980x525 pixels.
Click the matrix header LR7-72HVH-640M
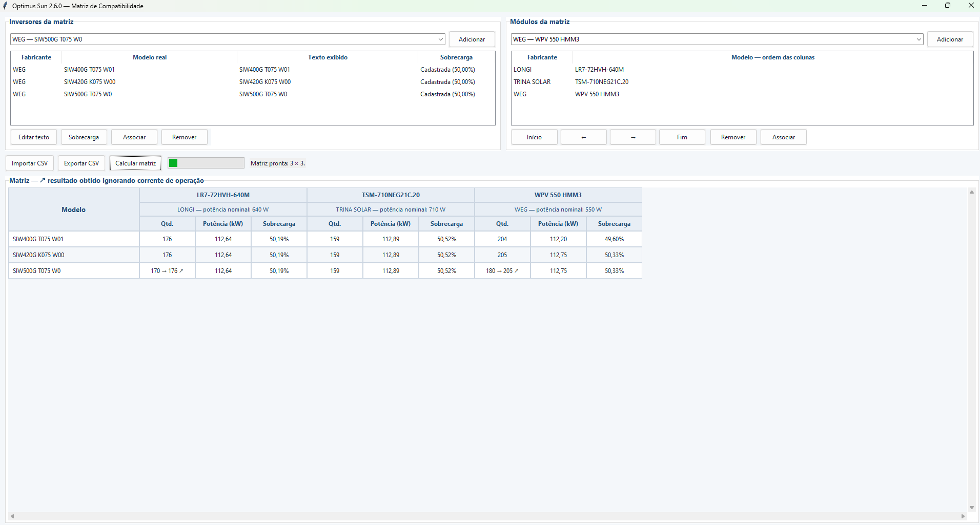223,195
